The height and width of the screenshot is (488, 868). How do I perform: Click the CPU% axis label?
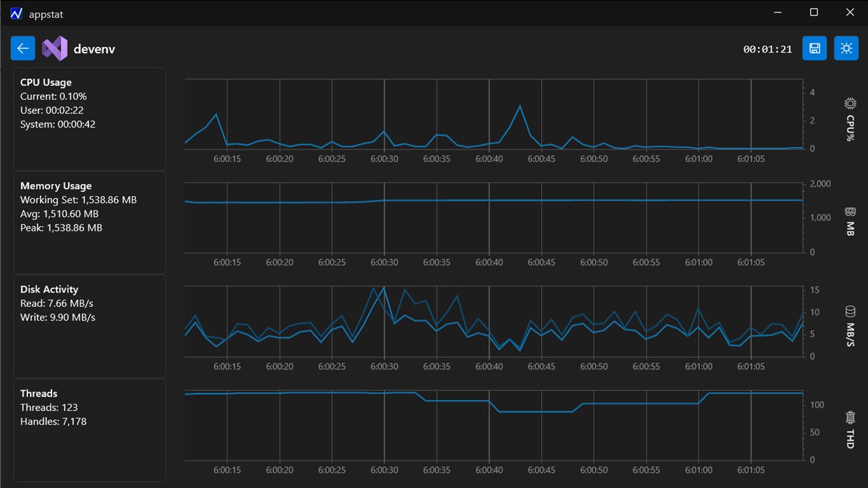click(850, 128)
